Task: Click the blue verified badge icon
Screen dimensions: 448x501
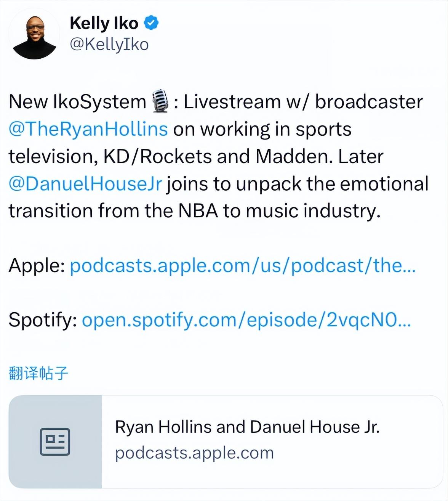Action: [151, 23]
